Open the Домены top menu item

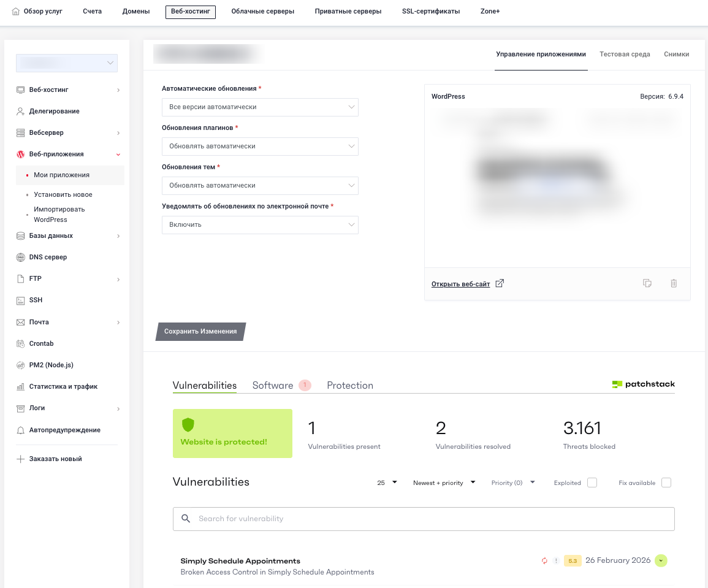[x=136, y=11]
